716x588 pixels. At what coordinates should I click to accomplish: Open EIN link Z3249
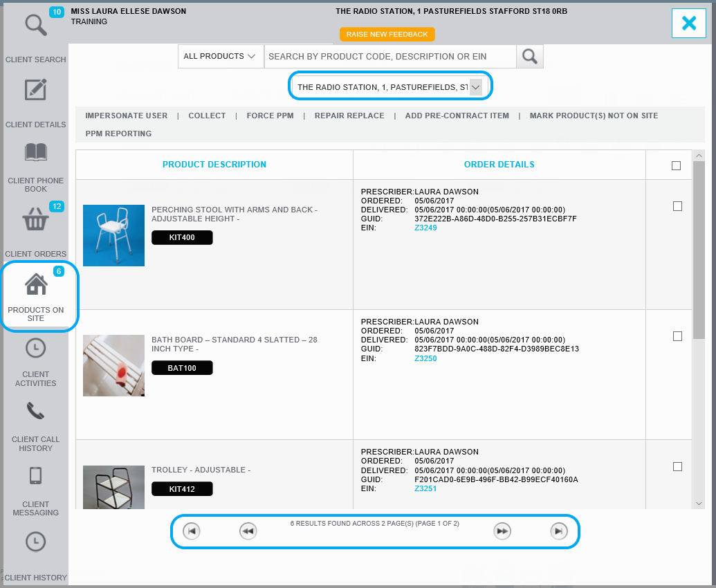coord(425,228)
